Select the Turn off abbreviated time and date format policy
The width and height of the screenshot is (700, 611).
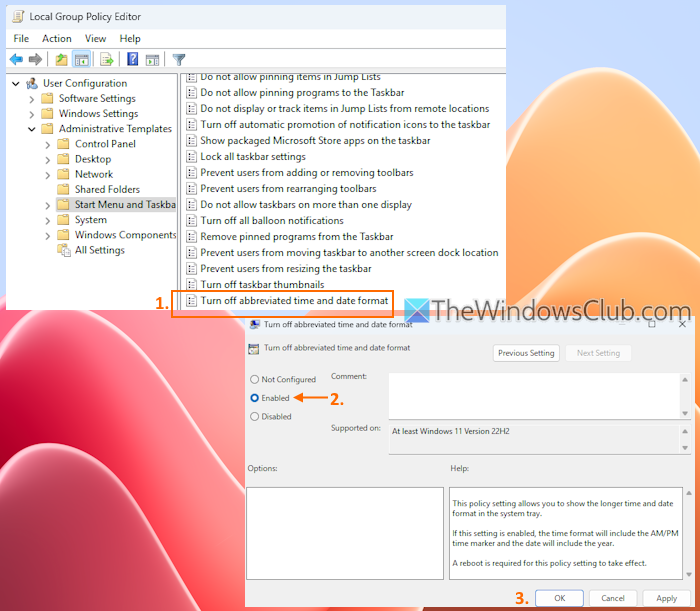tap(293, 301)
